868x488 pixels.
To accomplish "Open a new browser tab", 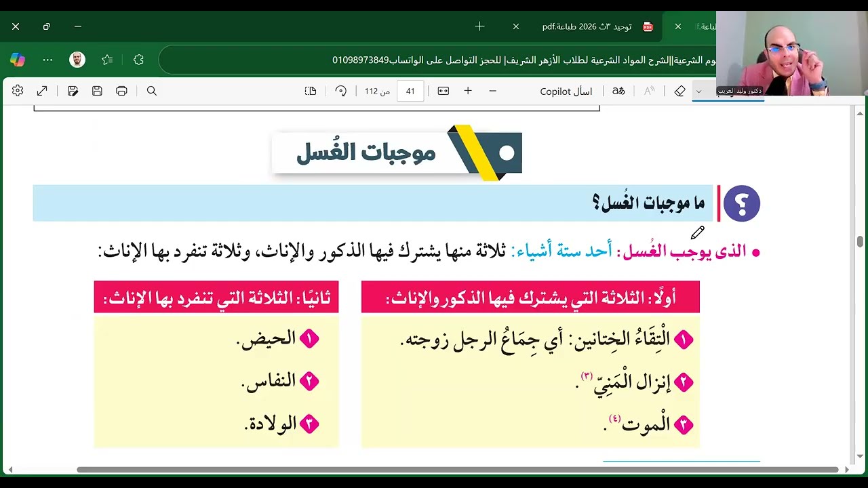I will click(480, 26).
